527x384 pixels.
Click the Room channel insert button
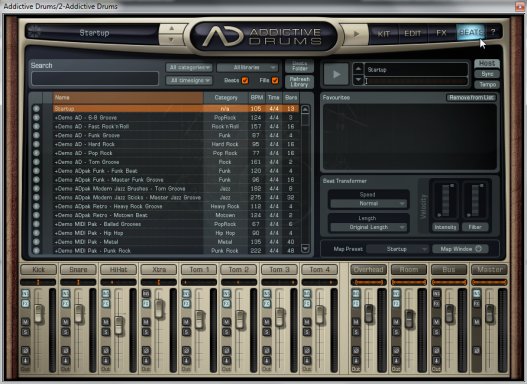click(x=396, y=293)
